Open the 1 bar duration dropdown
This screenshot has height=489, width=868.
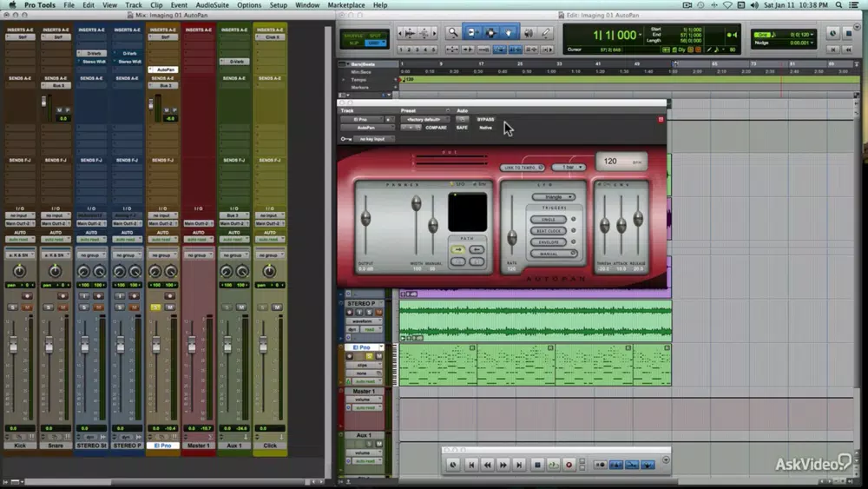click(x=569, y=168)
